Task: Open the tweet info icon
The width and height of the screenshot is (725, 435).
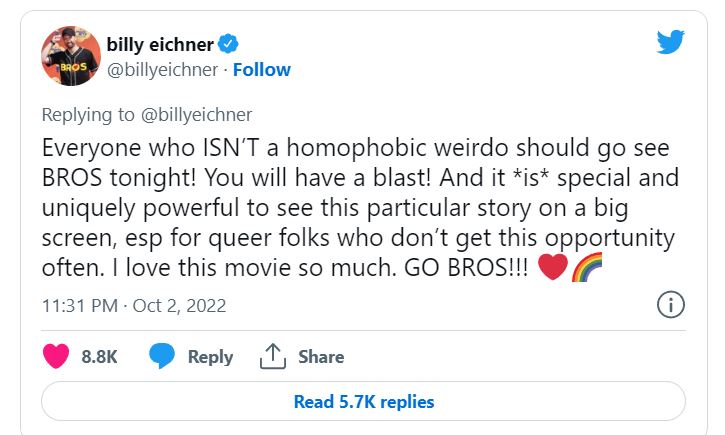Action: pos(670,305)
